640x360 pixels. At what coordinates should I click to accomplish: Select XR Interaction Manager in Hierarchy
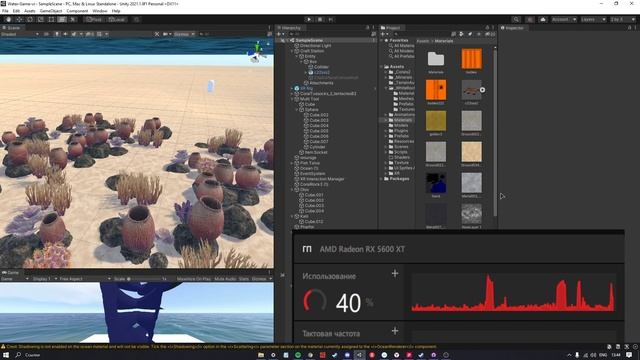[322, 179]
